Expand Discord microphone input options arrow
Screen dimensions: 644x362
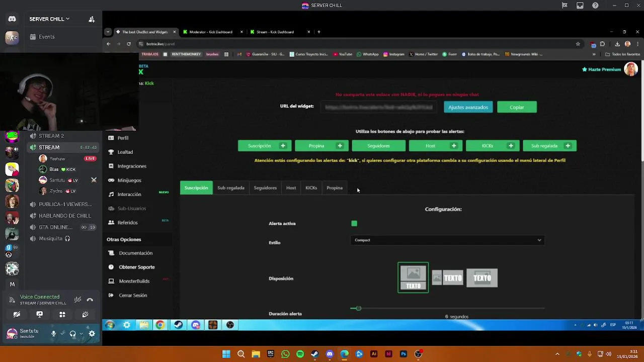click(x=62, y=333)
